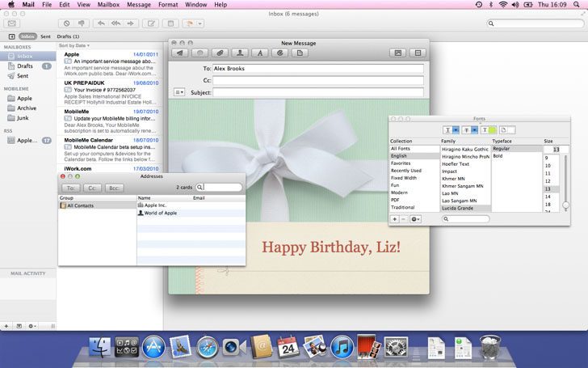Select Inbox pill in the favorites bar
Image resolution: width=588 pixels, height=368 pixels.
pyautogui.click(x=27, y=36)
